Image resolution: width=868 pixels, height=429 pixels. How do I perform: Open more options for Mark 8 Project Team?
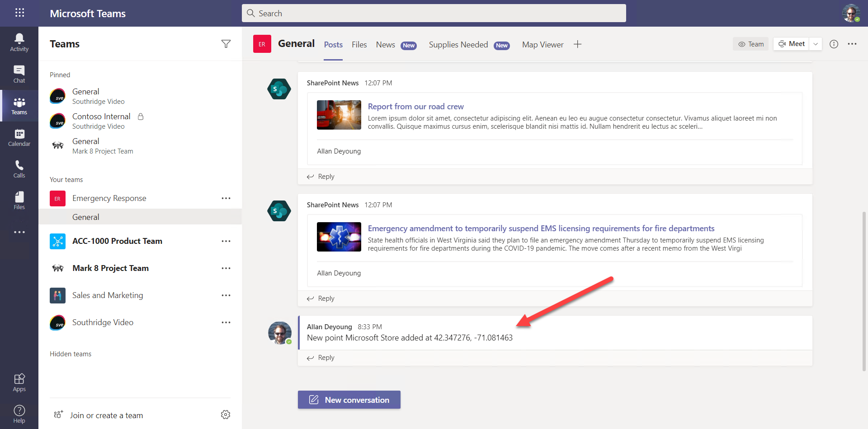click(226, 268)
